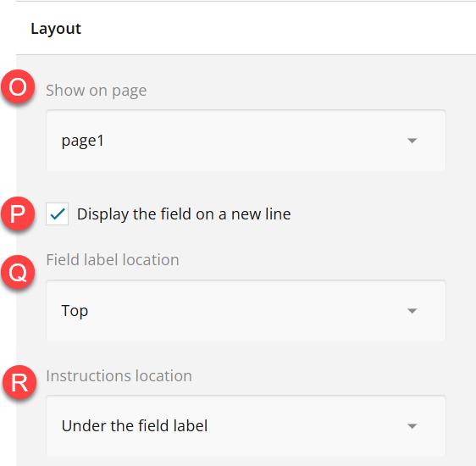Click the Show on page label
Image resolution: width=476 pixels, height=466 pixels.
[x=97, y=91]
